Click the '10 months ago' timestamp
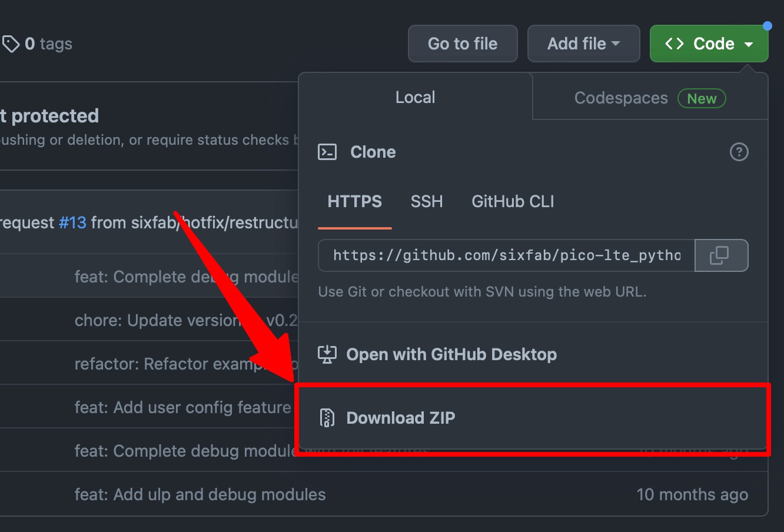 [x=692, y=494]
